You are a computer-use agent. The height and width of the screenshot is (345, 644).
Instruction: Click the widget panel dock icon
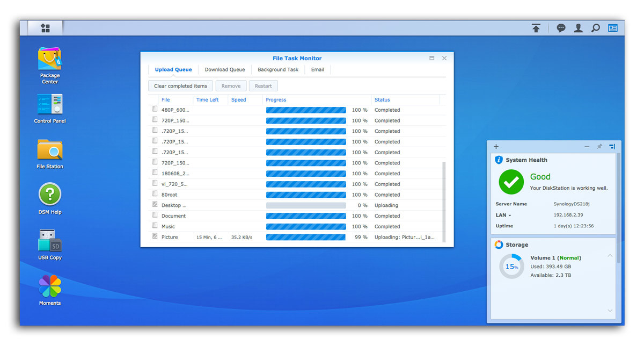click(x=612, y=146)
